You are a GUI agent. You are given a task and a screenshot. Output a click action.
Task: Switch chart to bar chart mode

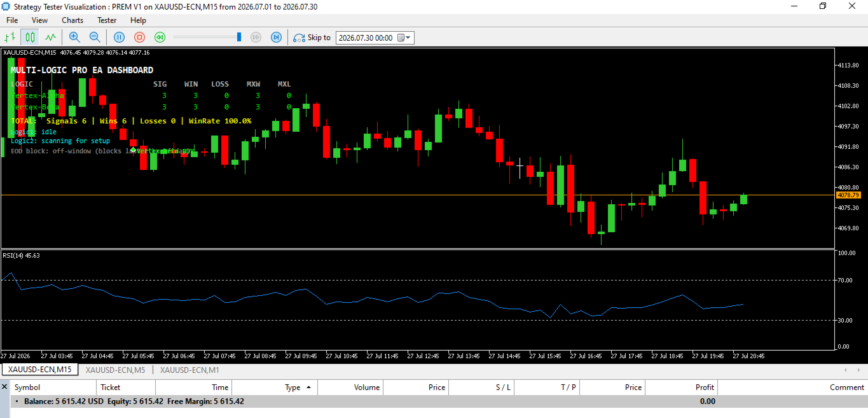pos(10,38)
